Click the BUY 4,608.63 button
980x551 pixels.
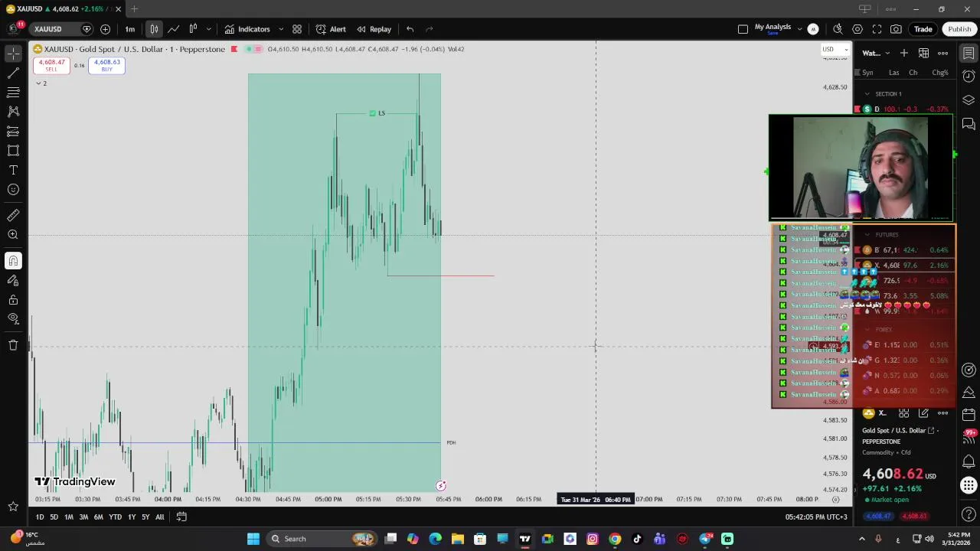(x=106, y=66)
